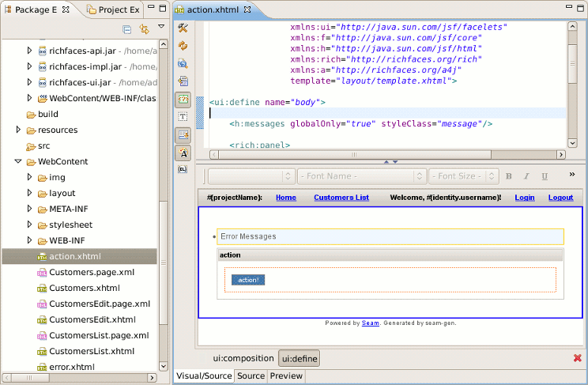Open Preferences wrench icon in editor toolbar

tap(183, 28)
